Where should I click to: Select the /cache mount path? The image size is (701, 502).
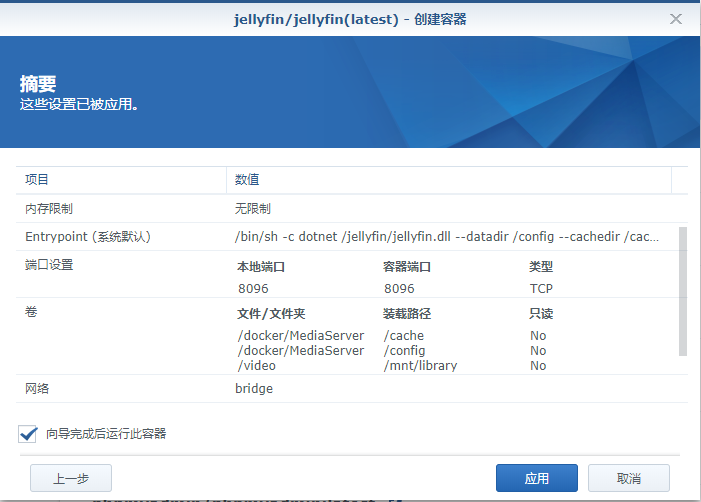[404, 336]
